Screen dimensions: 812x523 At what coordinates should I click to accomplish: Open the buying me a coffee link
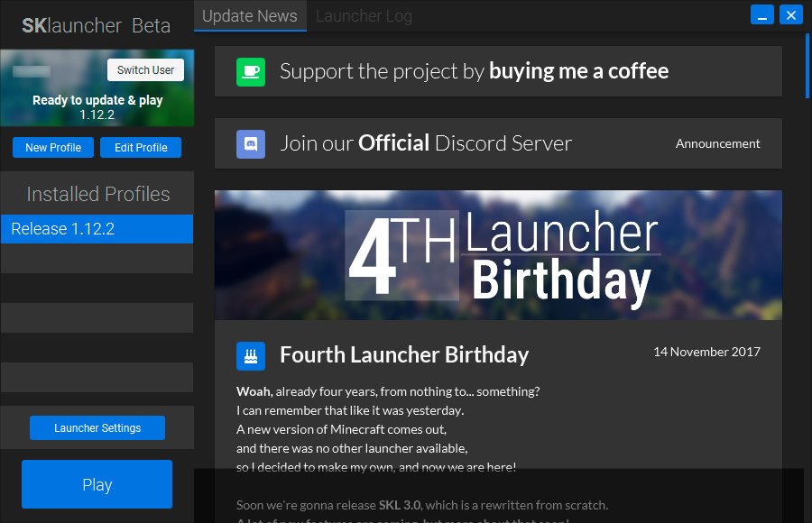pyautogui.click(x=578, y=71)
